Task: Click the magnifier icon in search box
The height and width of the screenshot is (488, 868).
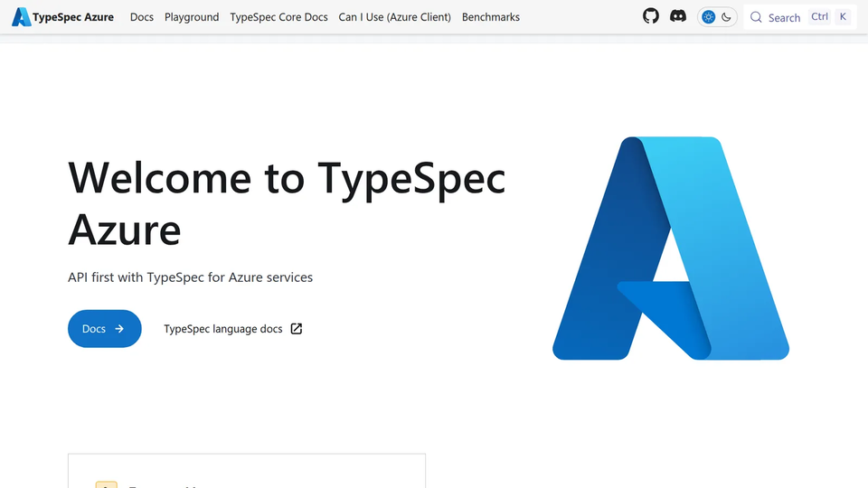Action: (x=756, y=17)
